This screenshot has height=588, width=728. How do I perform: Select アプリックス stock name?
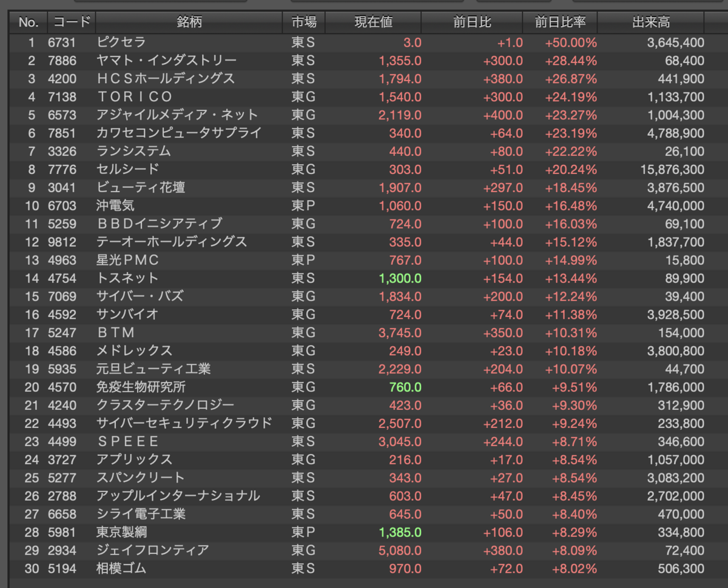pos(134,459)
